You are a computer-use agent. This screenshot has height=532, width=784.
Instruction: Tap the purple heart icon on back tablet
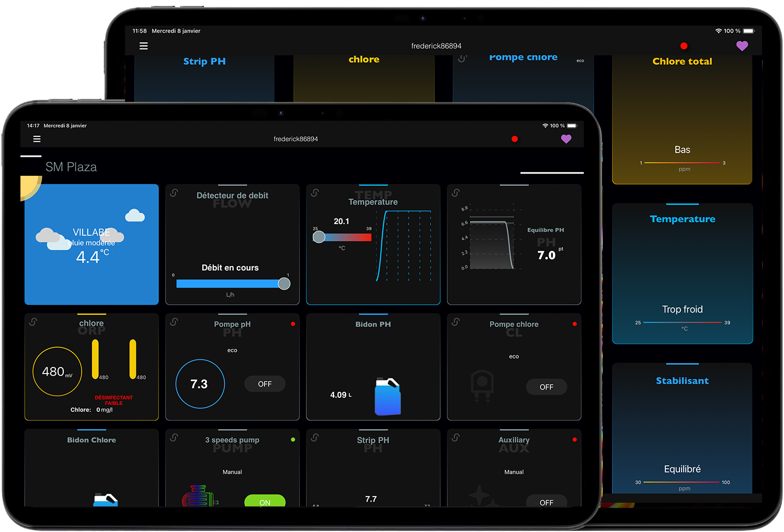742,46
